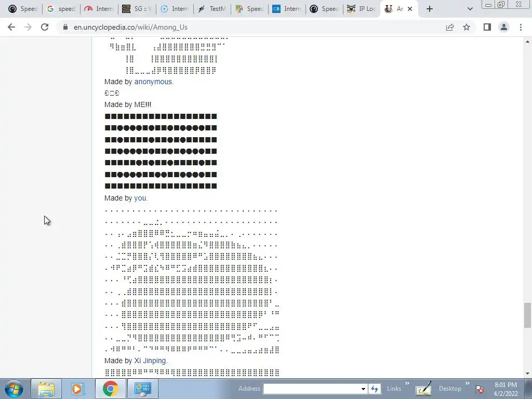Click the Address bar Go button

pyautogui.click(x=375, y=389)
